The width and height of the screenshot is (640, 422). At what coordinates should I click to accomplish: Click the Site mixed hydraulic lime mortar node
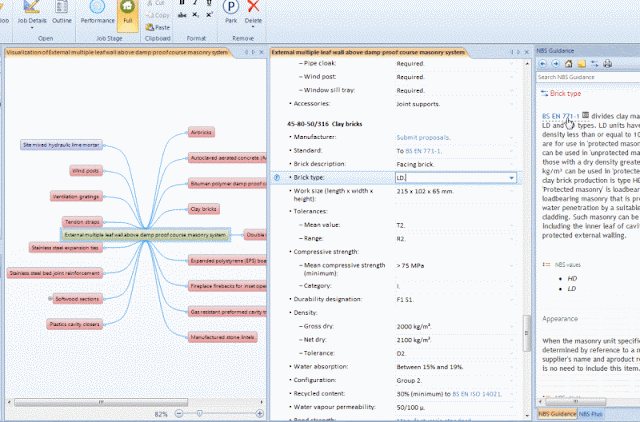61,145
